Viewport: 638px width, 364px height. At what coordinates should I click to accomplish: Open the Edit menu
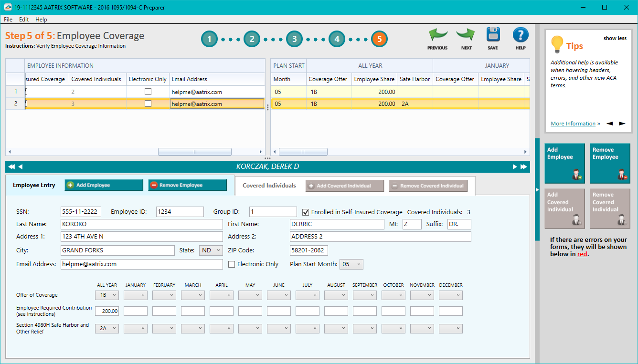pyautogui.click(x=23, y=19)
